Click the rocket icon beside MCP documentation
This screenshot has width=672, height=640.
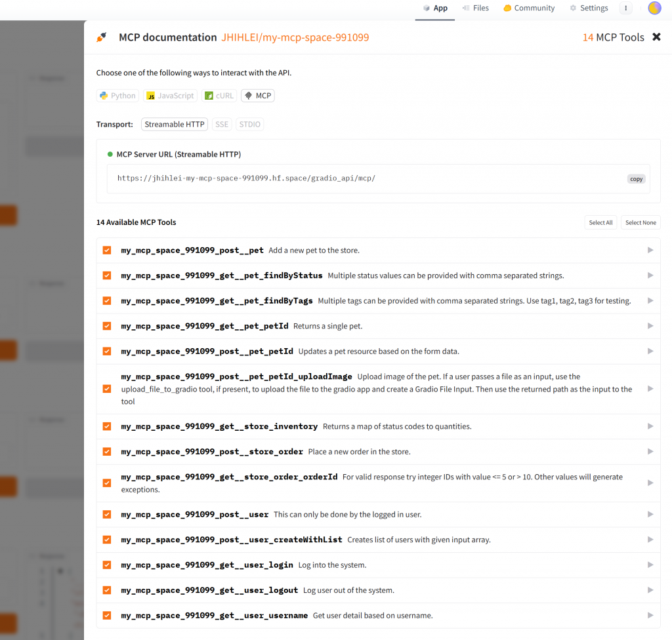102,37
